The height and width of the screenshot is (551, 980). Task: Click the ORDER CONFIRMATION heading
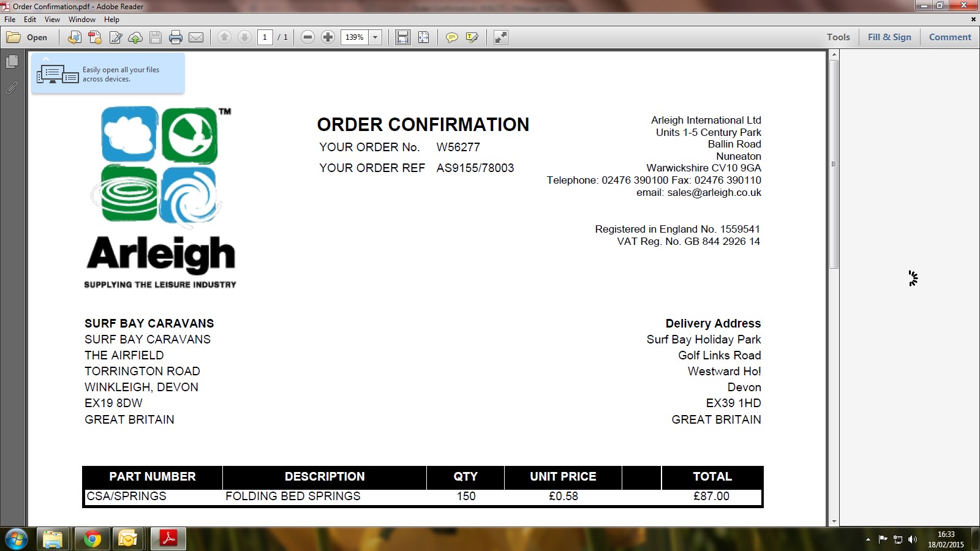point(423,124)
